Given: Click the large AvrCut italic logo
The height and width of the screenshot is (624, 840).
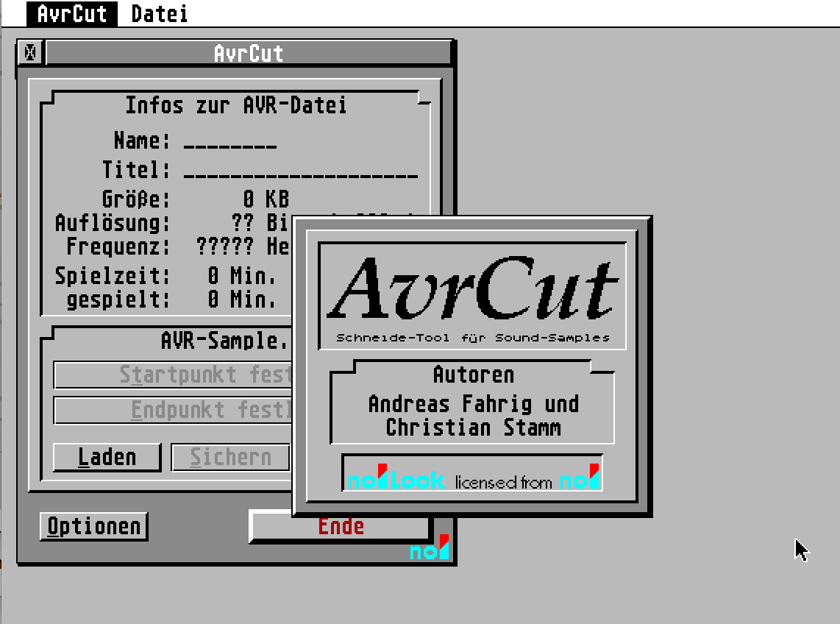Looking at the screenshot, I should (x=472, y=288).
